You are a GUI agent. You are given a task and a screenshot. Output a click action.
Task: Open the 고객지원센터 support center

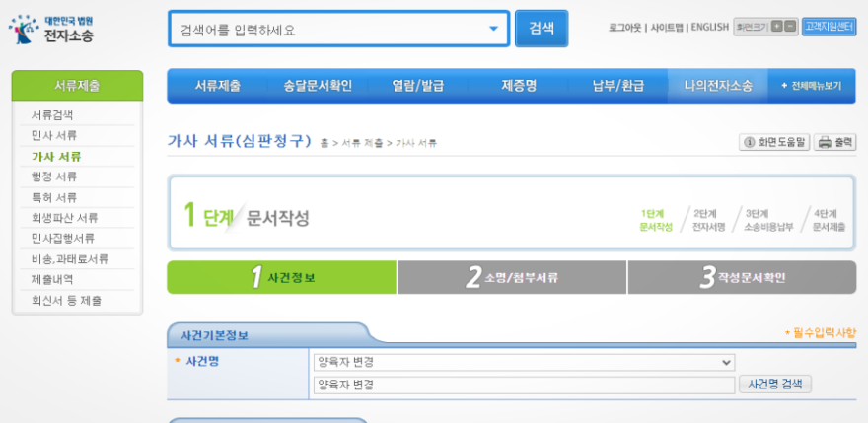[x=829, y=27]
